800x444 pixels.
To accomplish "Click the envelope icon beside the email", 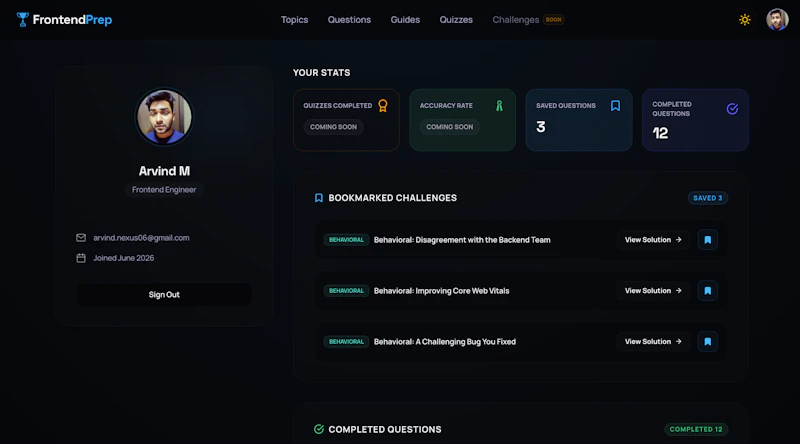I will coord(81,237).
